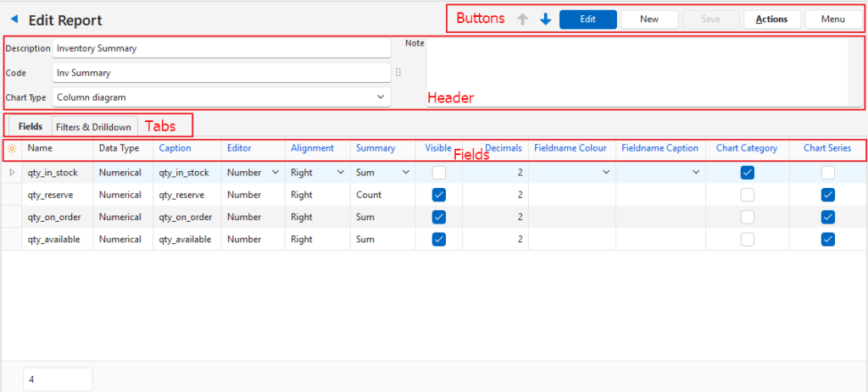Screen dimensions: 868x392
Task: Open Fieldname Caption dropdown for qty_in_stock
Action: point(696,173)
